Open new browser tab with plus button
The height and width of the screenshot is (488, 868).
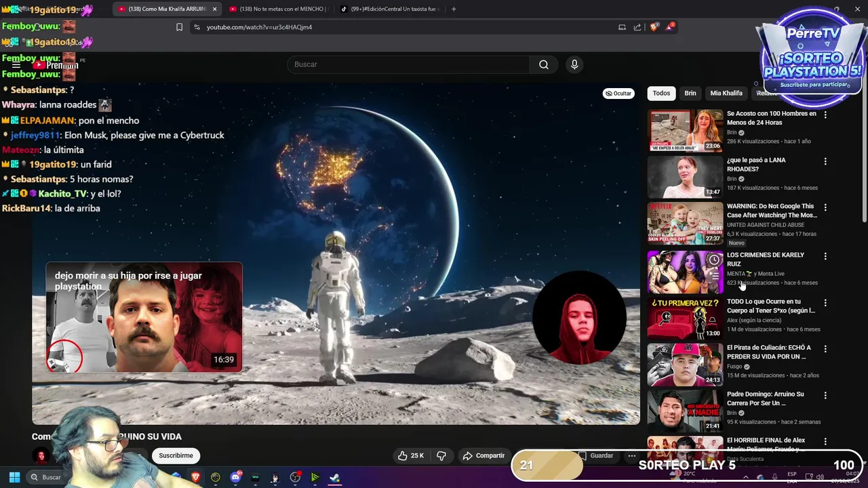tap(454, 9)
